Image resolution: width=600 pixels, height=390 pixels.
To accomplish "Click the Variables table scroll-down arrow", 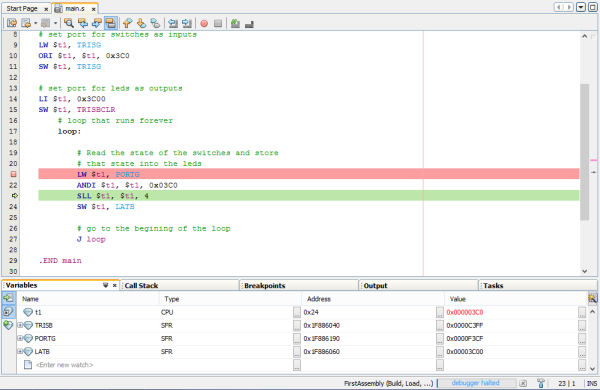I will pos(592,369).
